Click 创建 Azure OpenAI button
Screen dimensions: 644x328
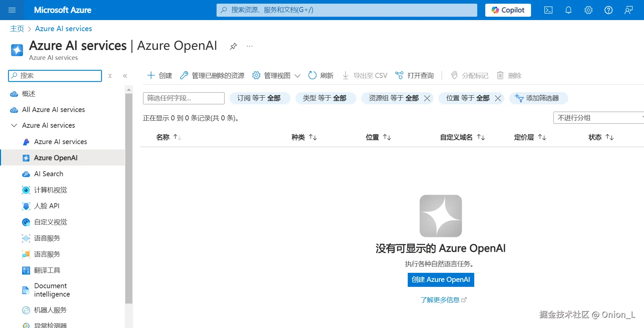point(441,280)
